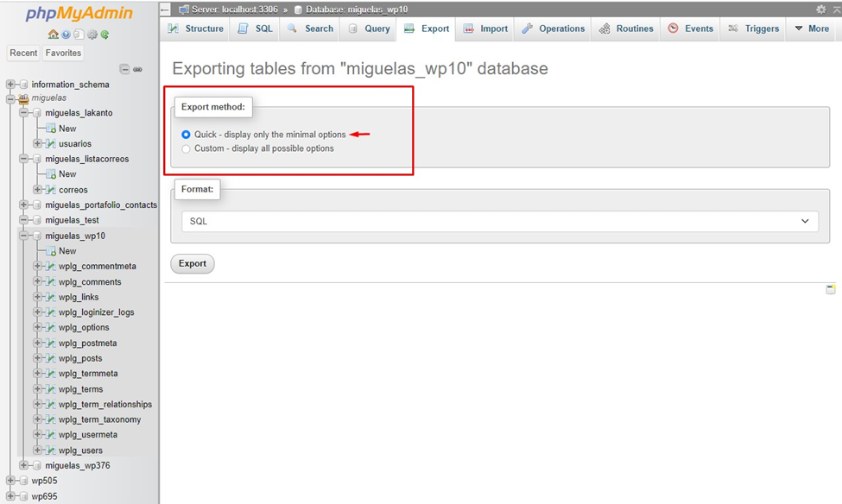
Task: Select the miguelas_test database
Action: click(x=72, y=220)
